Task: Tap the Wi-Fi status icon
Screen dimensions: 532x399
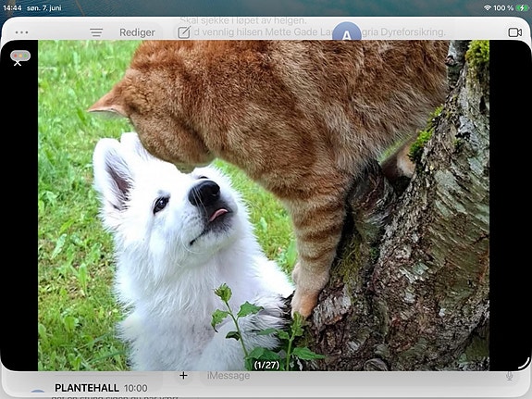Action: click(488, 7)
